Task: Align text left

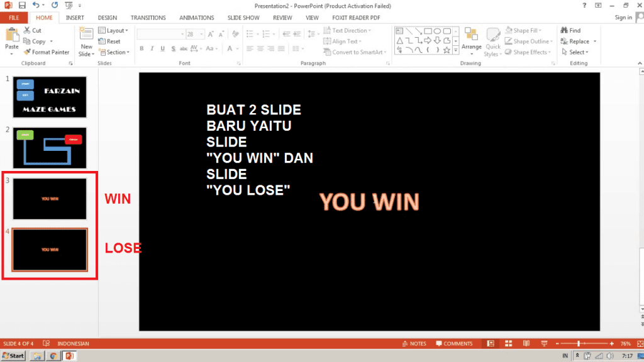Action: pyautogui.click(x=250, y=48)
